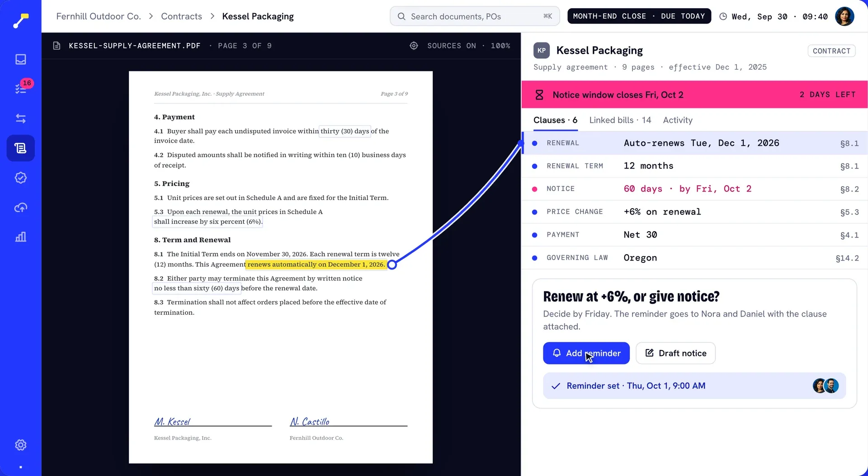868x476 pixels.
Task: Click the highlighted 'renews automatically on December 1, 2026' text
Action: 316,265
